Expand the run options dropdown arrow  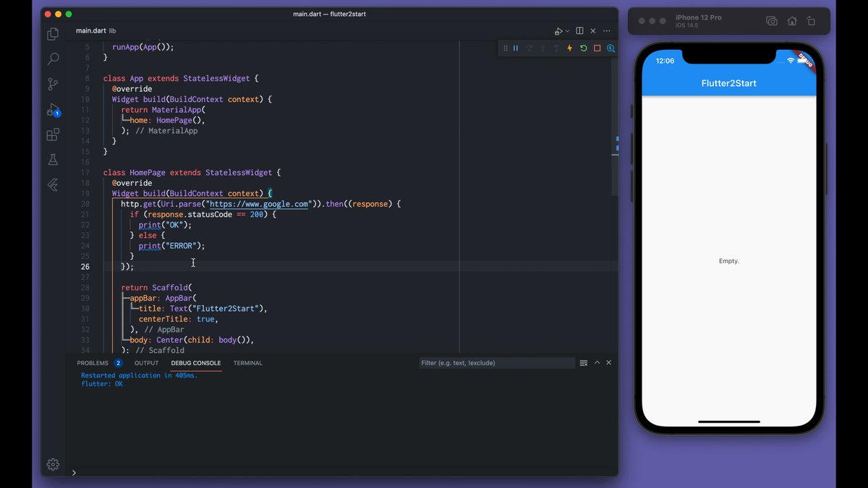[x=567, y=31]
